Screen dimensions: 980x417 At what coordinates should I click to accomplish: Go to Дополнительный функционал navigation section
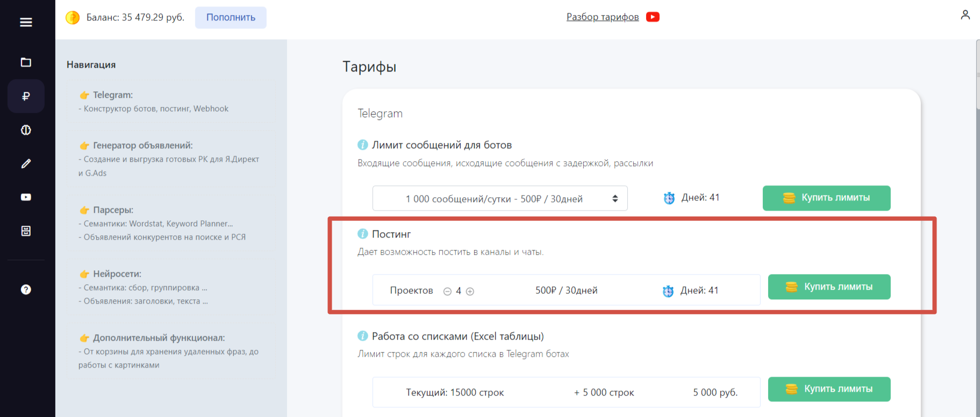171,351
